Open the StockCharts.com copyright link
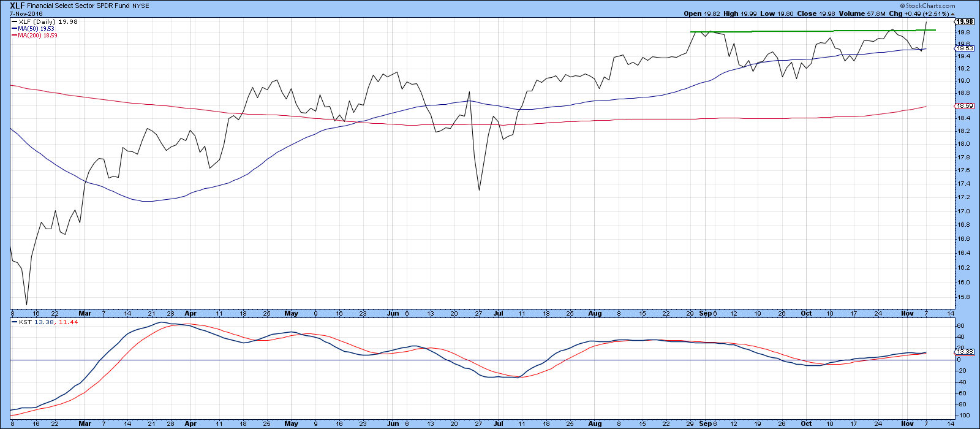980x429 pixels. 929,6
